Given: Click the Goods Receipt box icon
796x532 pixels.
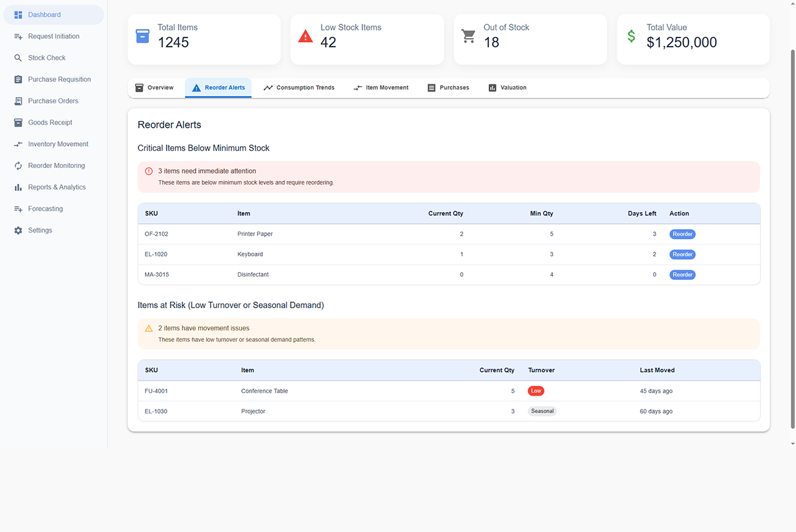Looking at the screenshot, I should click(x=18, y=122).
